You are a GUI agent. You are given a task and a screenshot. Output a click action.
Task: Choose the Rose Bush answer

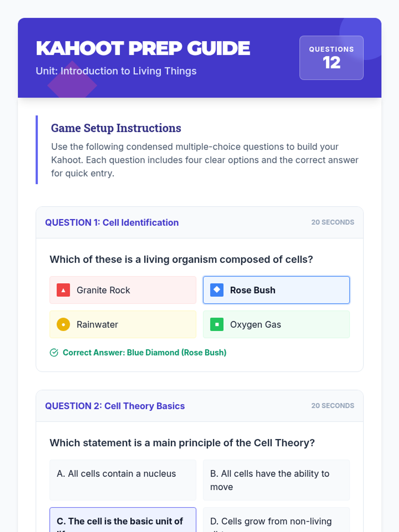[276, 290]
